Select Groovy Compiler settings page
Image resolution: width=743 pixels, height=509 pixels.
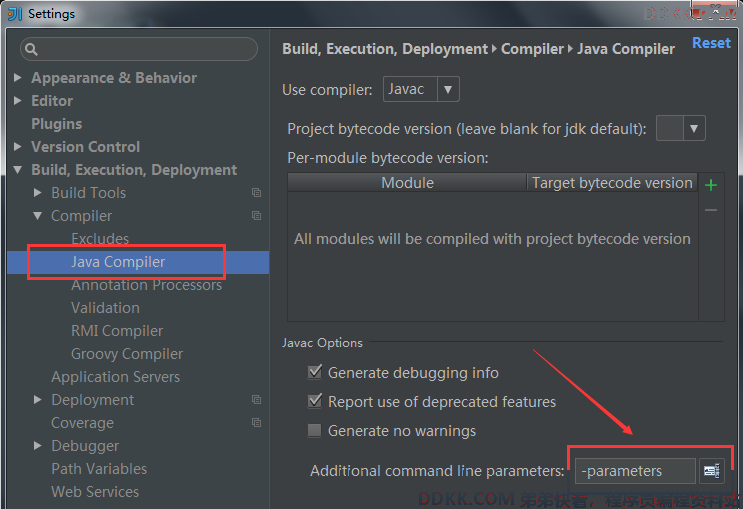click(127, 354)
